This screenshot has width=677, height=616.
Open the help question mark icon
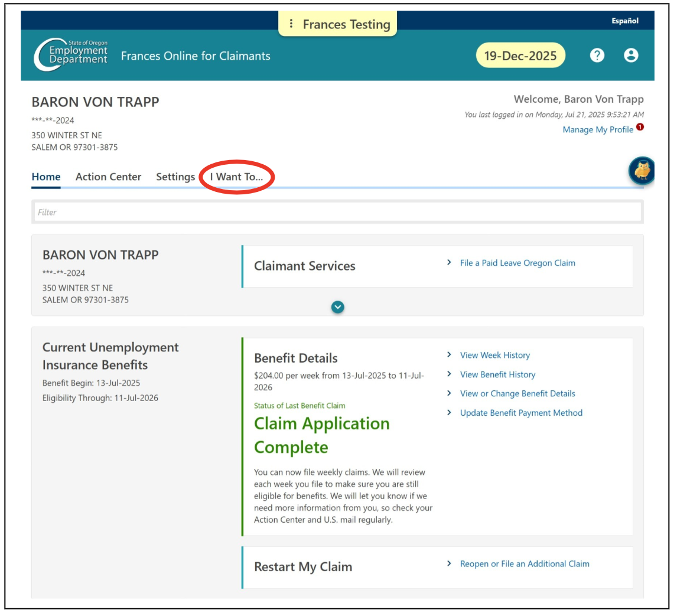(x=597, y=56)
